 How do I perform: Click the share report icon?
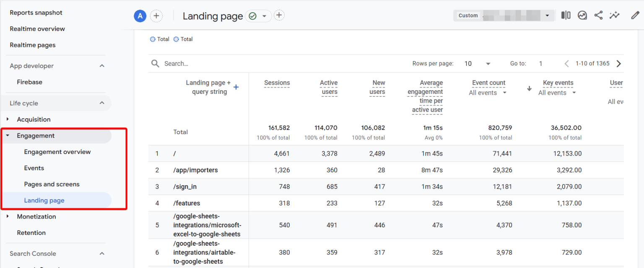coord(598,16)
